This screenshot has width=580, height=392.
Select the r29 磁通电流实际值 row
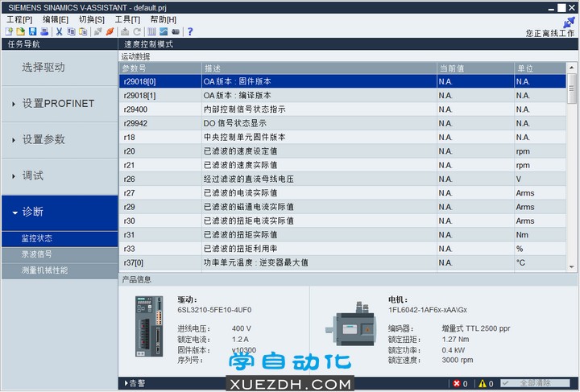tap(342, 207)
